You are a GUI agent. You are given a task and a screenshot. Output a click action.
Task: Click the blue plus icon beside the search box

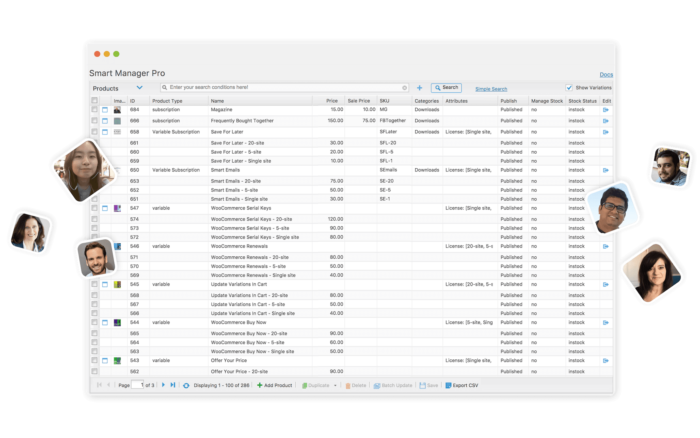[419, 88]
